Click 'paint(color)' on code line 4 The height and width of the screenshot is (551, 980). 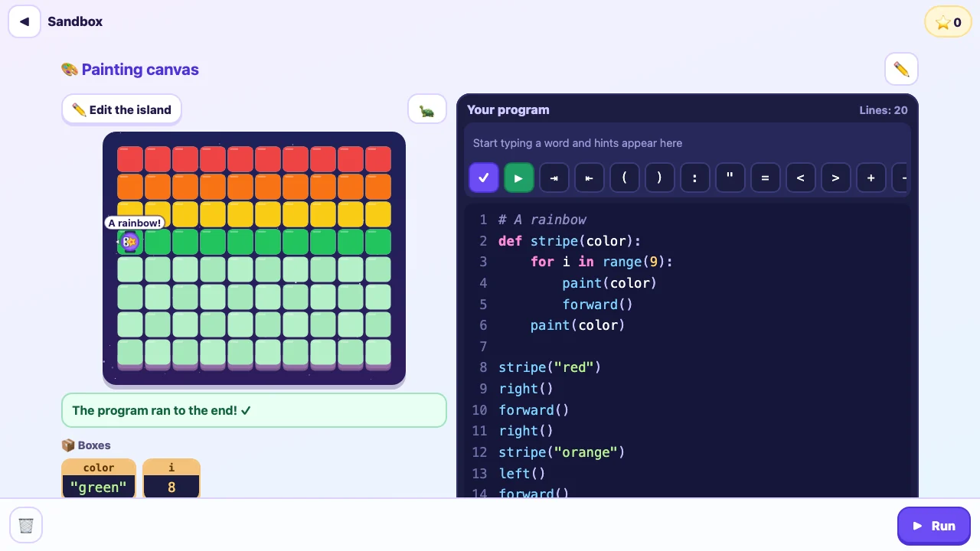tap(609, 283)
